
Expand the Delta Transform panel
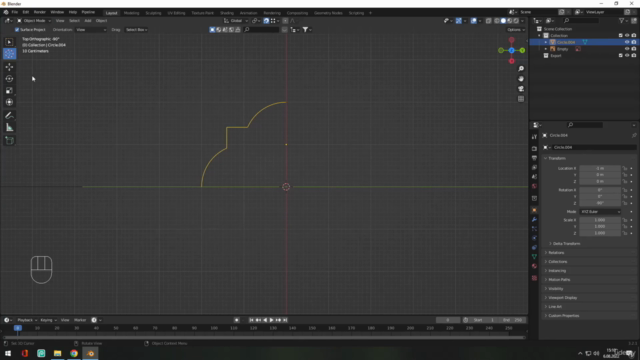(566, 244)
